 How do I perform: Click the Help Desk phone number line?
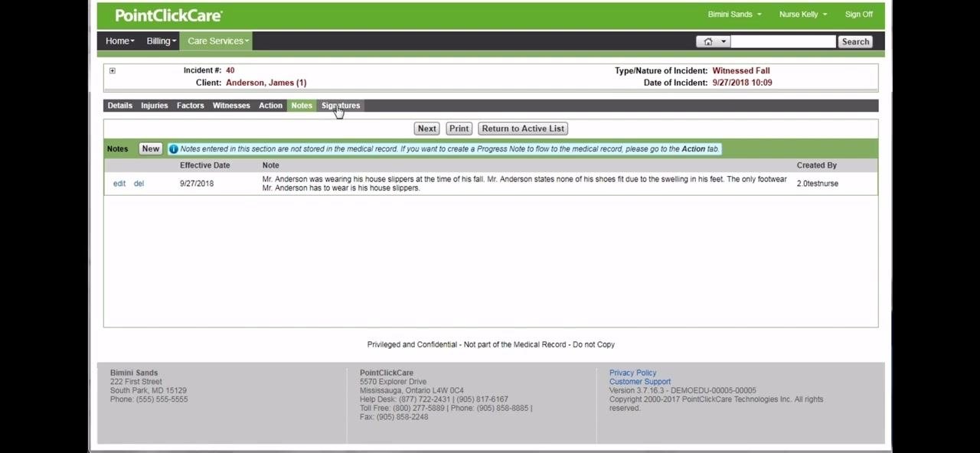pos(434,399)
